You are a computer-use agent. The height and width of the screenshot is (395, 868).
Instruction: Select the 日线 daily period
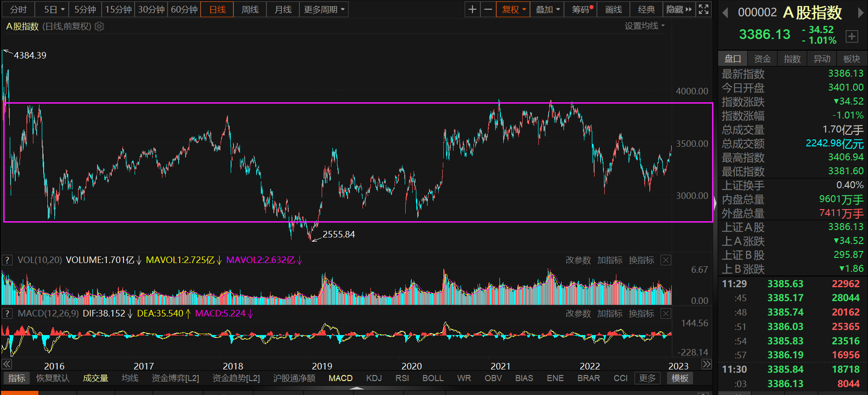217,9
